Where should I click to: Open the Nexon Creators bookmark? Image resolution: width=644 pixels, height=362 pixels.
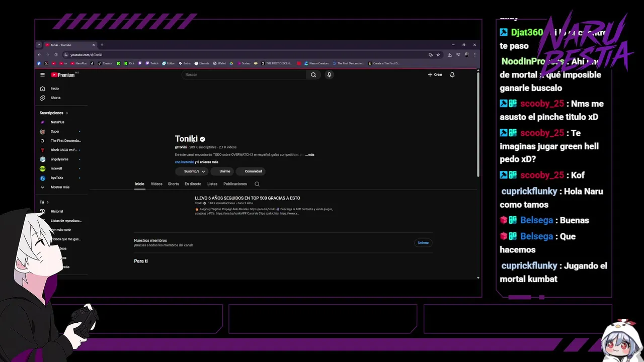tap(316, 63)
